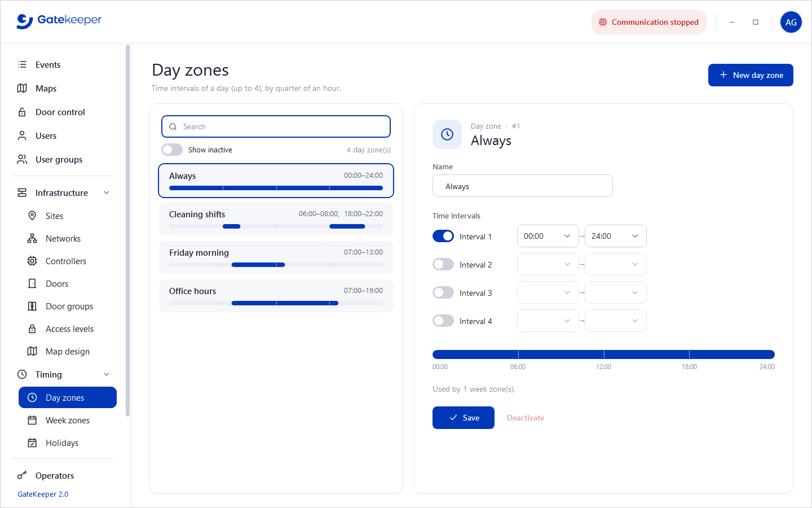Click the Access levels padlock icon

click(x=32, y=329)
